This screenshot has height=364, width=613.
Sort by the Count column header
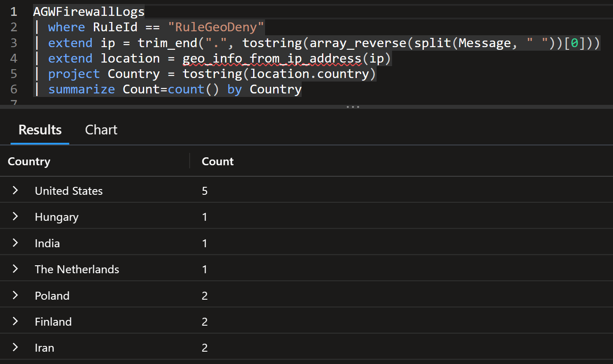click(217, 161)
